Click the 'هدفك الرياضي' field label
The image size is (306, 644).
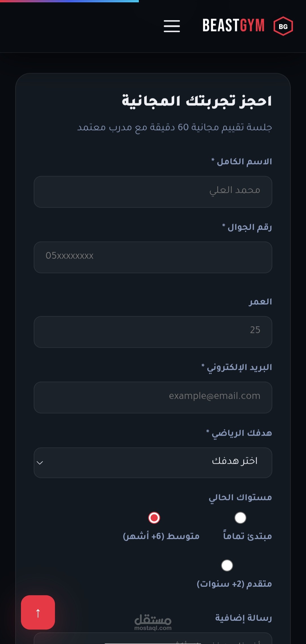(241, 433)
